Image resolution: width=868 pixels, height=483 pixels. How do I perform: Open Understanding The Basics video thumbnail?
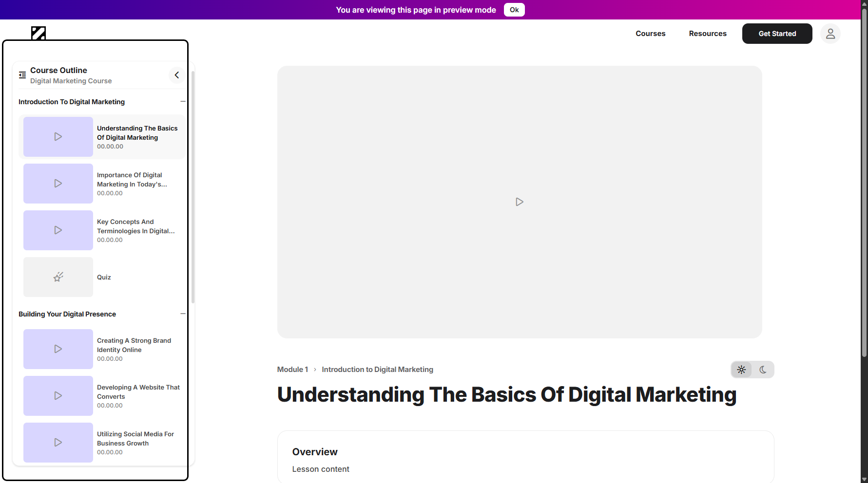pos(58,137)
